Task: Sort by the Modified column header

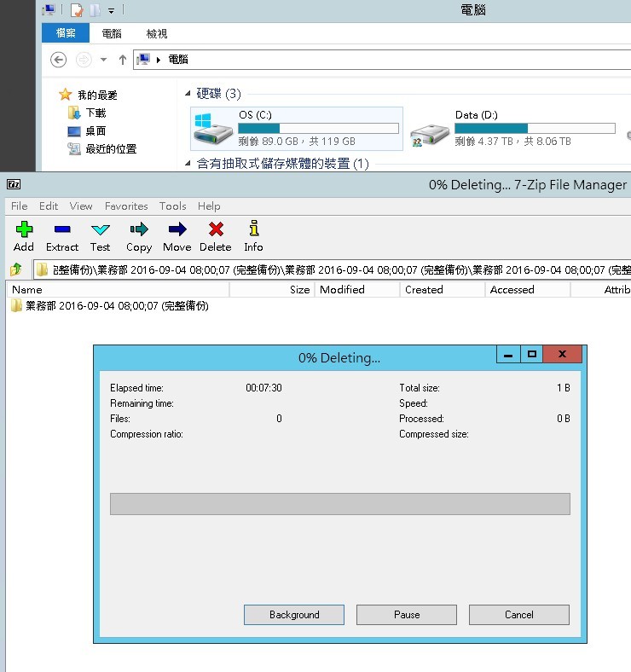Action: [x=357, y=290]
